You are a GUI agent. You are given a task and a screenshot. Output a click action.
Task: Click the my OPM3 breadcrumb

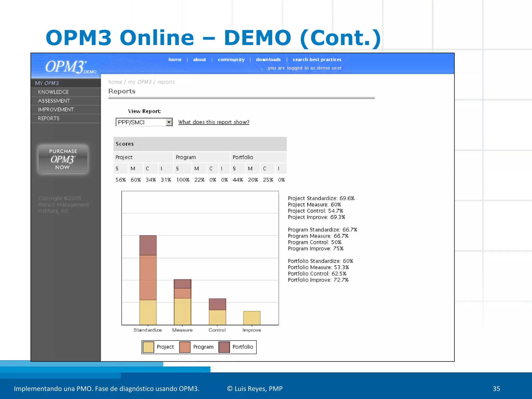tap(140, 82)
